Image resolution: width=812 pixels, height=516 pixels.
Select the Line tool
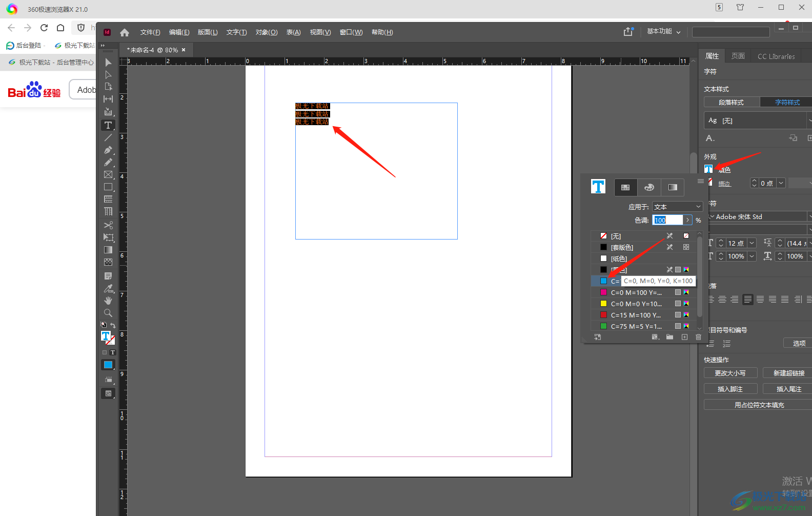pyautogui.click(x=108, y=137)
